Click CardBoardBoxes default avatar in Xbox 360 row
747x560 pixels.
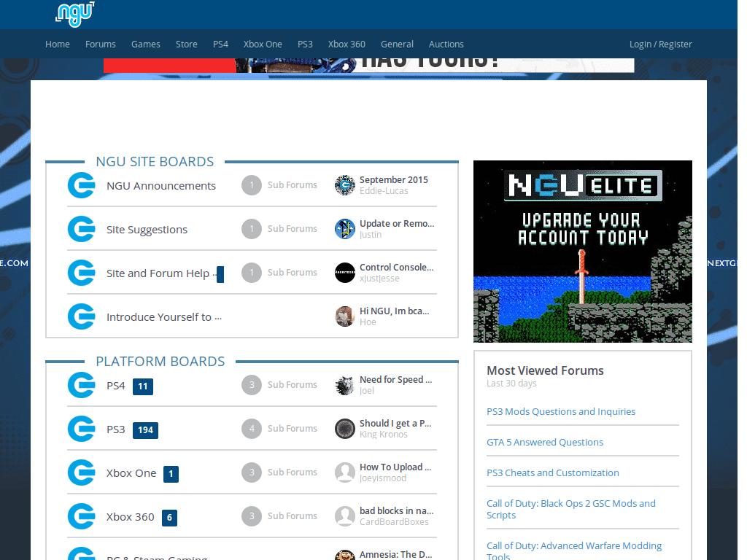click(x=345, y=517)
